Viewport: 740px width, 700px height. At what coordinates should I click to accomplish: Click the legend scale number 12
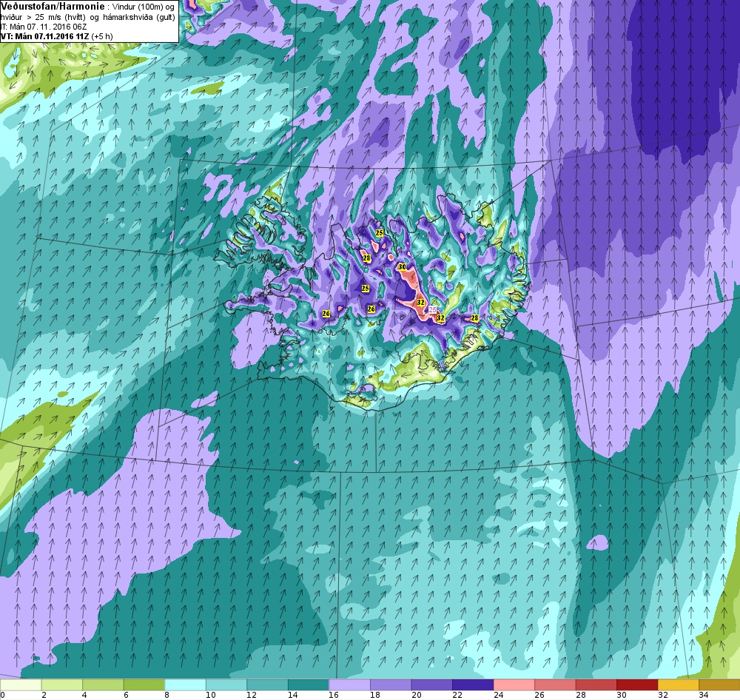251,695
